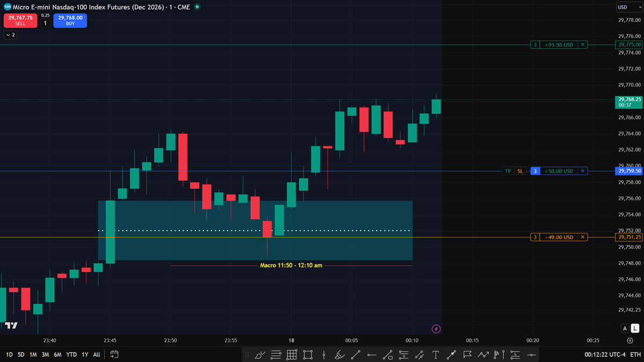
Task: Select the Gann box grid tool
Action: [x=291, y=354]
